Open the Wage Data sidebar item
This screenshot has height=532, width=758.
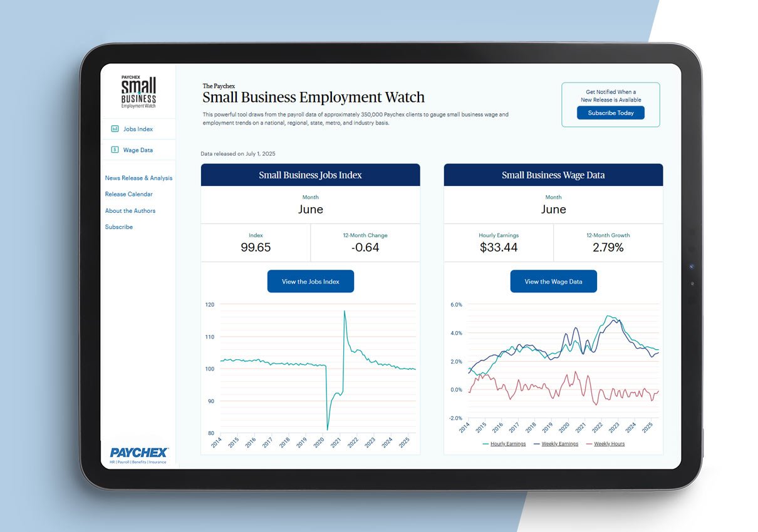click(138, 150)
